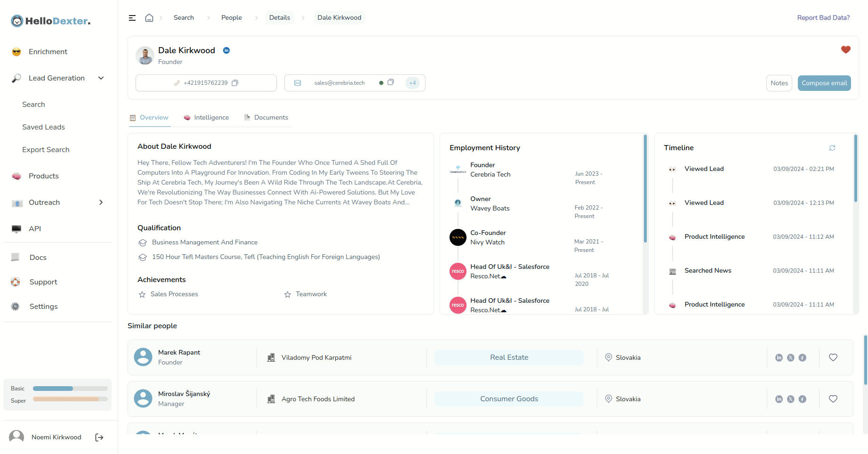
Task: Favorite Marek Rapant with heart icon
Action: click(x=833, y=357)
